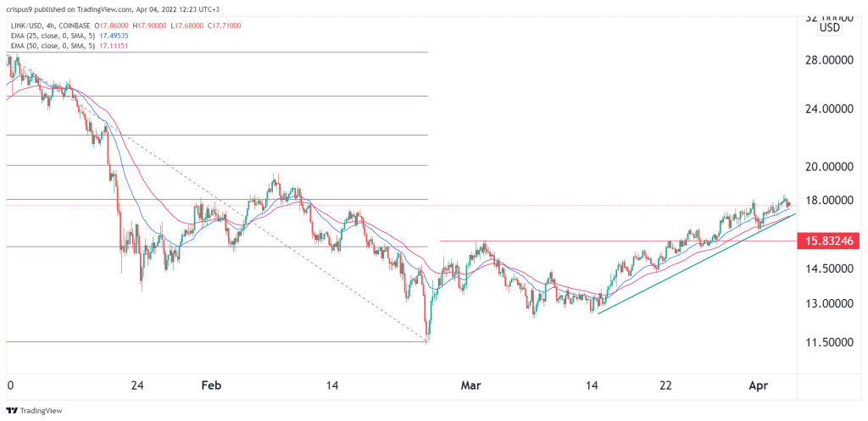Viewport: 868px width, 421px height.
Task: Click the TradingView logo at the bottom
Action: (34, 411)
